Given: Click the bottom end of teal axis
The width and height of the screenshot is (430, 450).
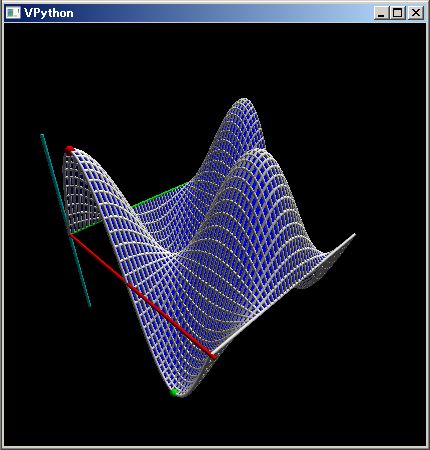Looking at the screenshot, I should tap(89, 305).
